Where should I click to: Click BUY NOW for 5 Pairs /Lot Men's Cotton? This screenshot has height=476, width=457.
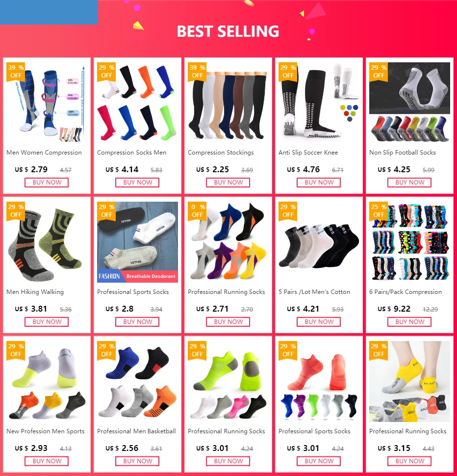coord(319,322)
